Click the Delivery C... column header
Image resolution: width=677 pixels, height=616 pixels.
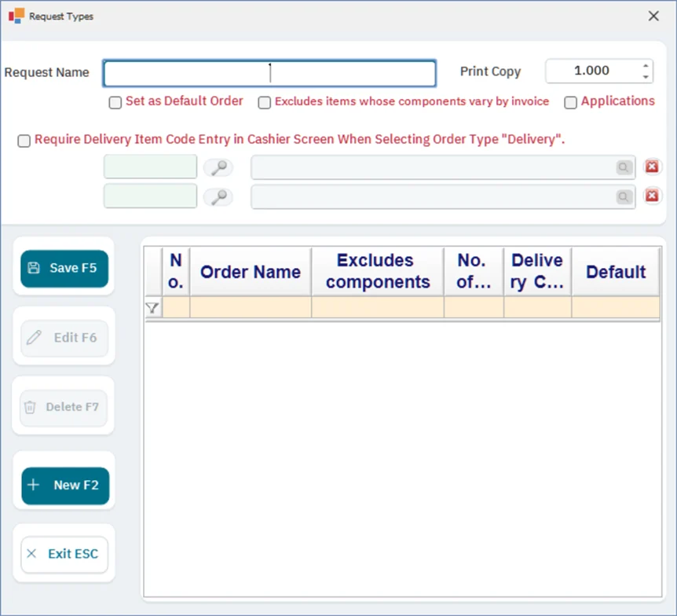pos(537,272)
